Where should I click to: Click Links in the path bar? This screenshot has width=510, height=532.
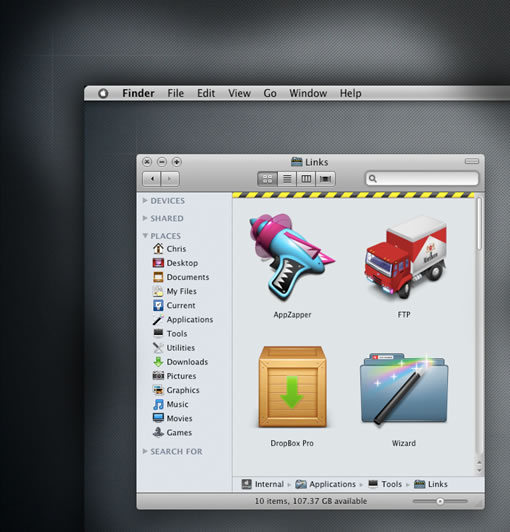tap(431, 484)
